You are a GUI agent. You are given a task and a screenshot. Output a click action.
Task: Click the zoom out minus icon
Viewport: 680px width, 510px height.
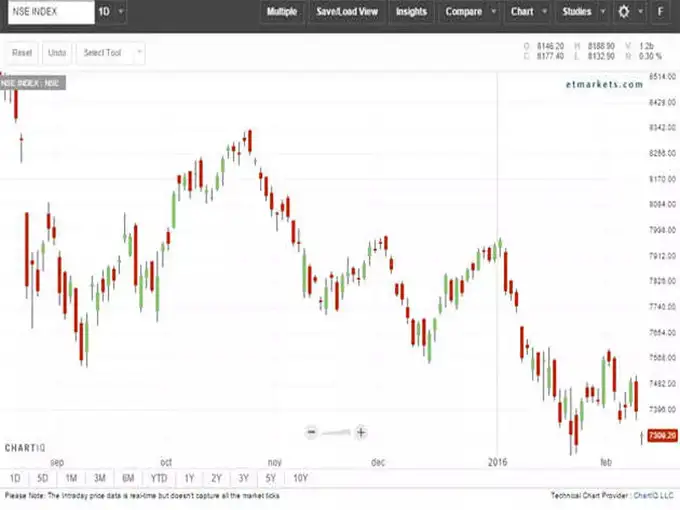tap(312, 432)
